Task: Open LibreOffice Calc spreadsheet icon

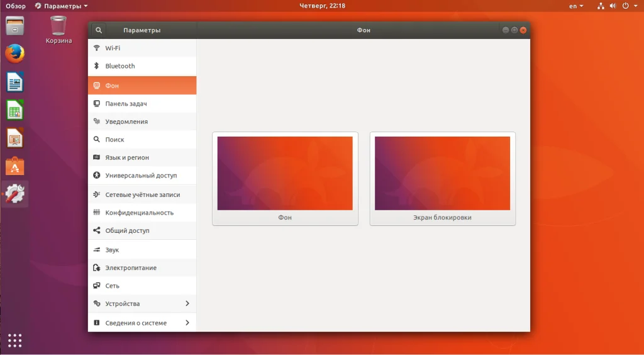Action: pos(15,110)
